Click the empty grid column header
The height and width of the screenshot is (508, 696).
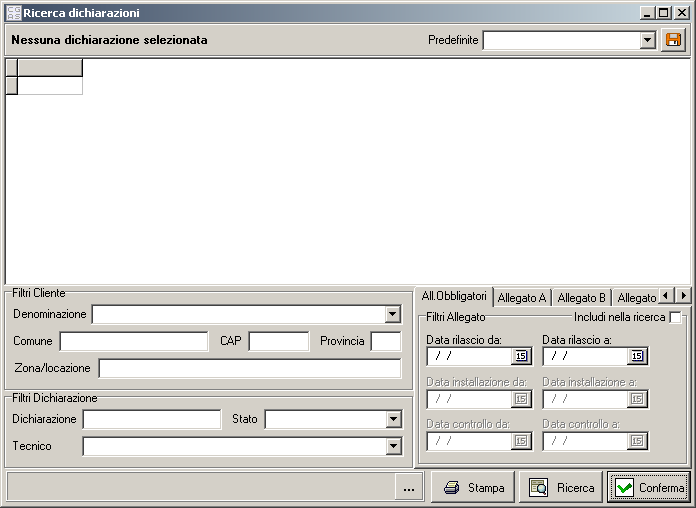[x=50, y=68]
